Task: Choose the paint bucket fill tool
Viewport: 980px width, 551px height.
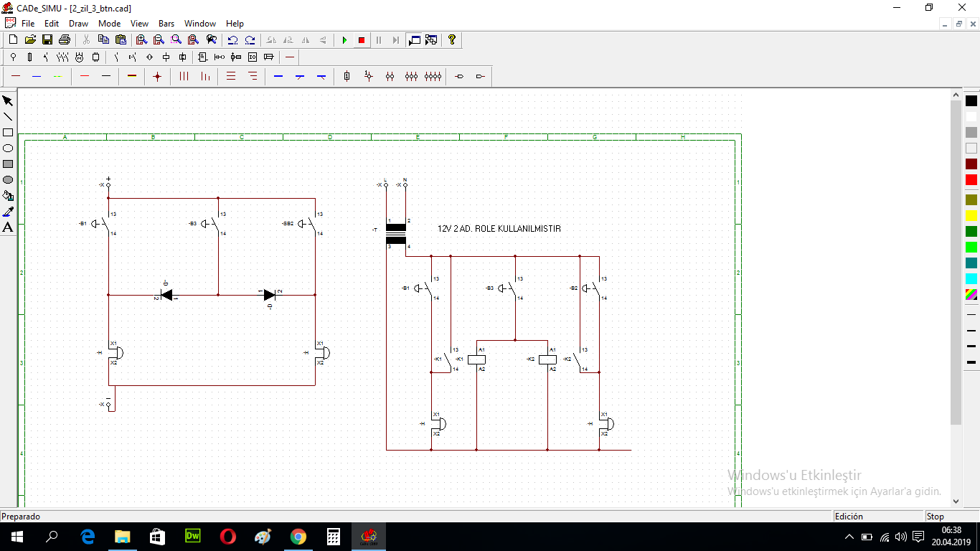Action: (x=8, y=196)
